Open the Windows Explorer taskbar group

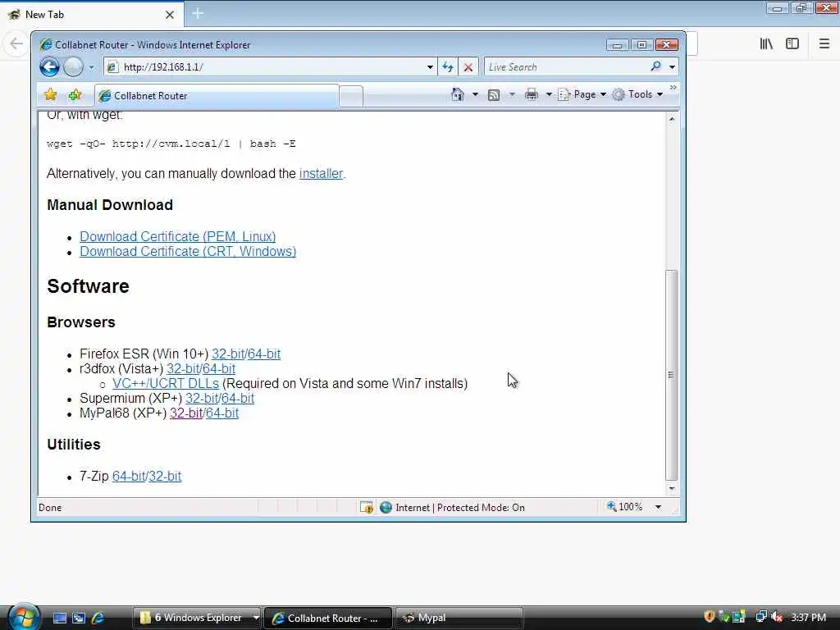click(x=197, y=618)
